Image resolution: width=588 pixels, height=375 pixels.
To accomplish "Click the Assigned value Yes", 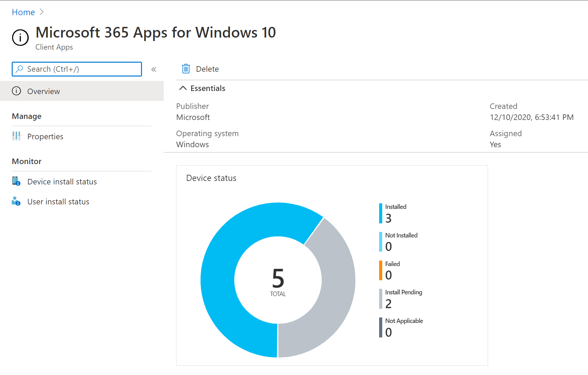I will pyautogui.click(x=495, y=144).
